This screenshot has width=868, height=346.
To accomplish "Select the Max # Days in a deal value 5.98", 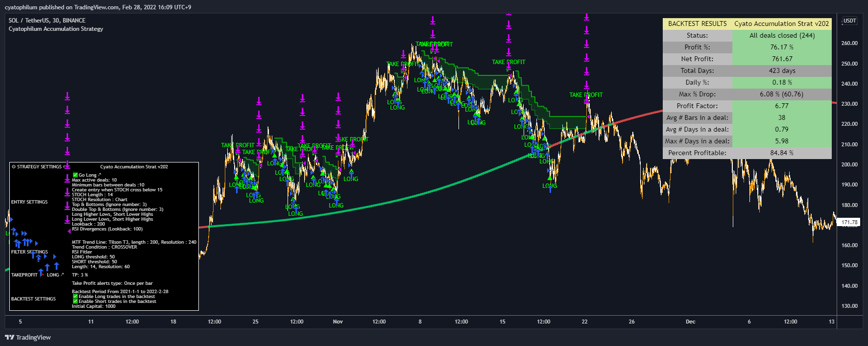I will (x=782, y=141).
